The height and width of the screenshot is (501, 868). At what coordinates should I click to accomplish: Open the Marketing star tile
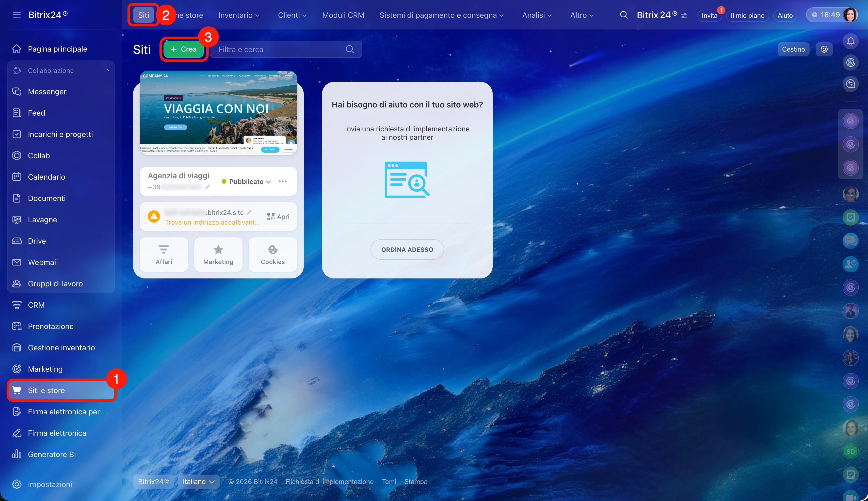click(x=218, y=254)
